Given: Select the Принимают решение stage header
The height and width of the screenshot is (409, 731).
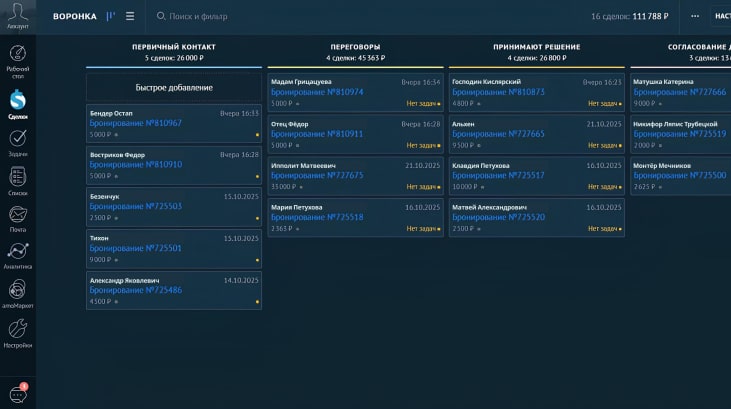Looking at the screenshot, I should [x=537, y=47].
